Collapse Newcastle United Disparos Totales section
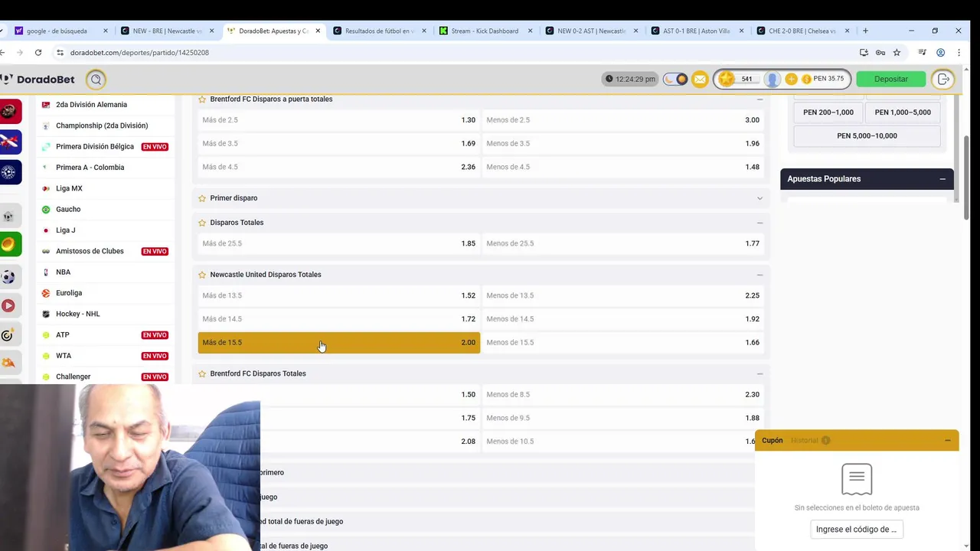Viewport: 980px width, 551px height. (759, 275)
